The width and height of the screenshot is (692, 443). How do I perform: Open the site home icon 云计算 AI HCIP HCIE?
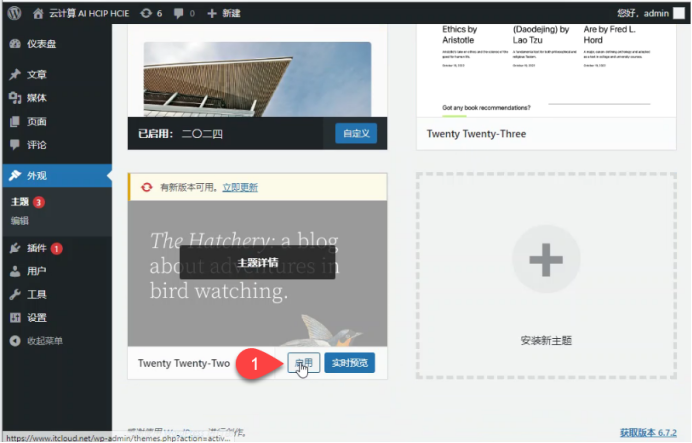point(38,13)
